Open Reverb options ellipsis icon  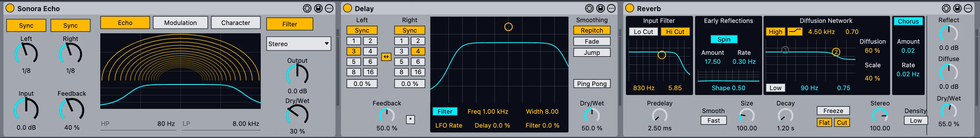click(x=968, y=8)
